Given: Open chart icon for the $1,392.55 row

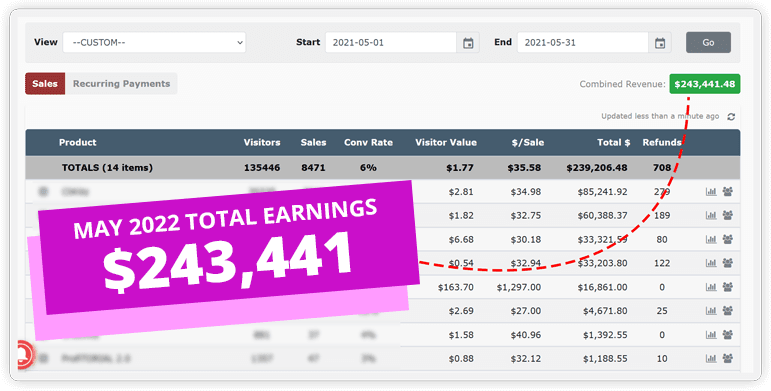Looking at the screenshot, I should pyautogui.click(x=711, y=335).
